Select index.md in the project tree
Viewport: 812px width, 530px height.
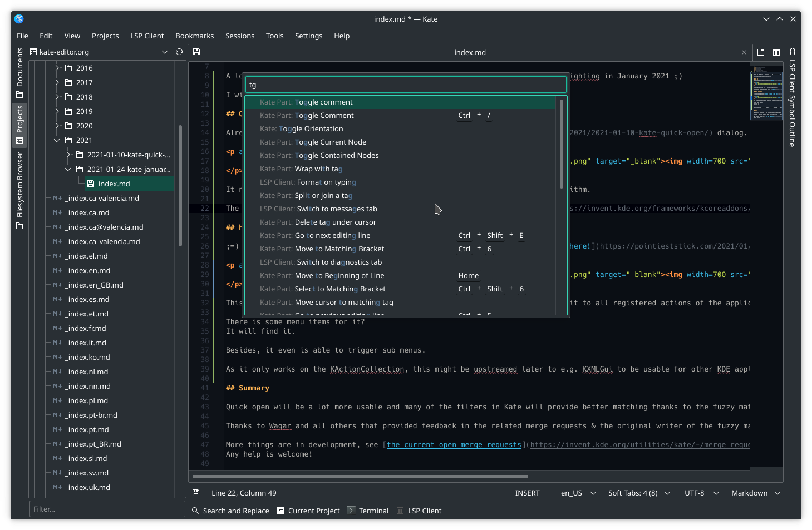click(x=129, y=184)
